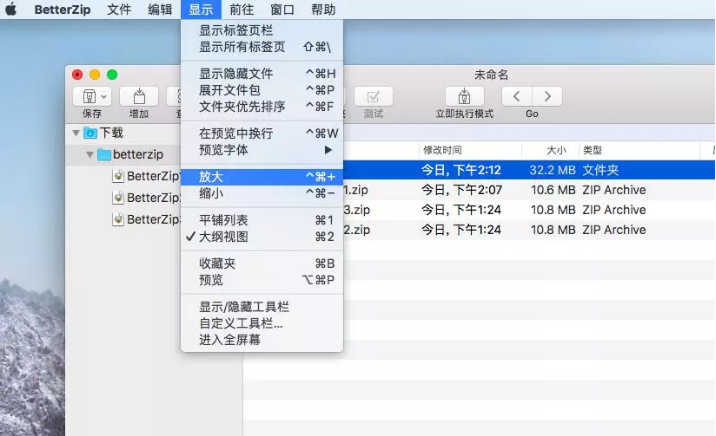Select the 32.2 MB 文件夹 row
The width and height of the screenshot is (716, 436).
pyautogui.click(x=529, y=170)
